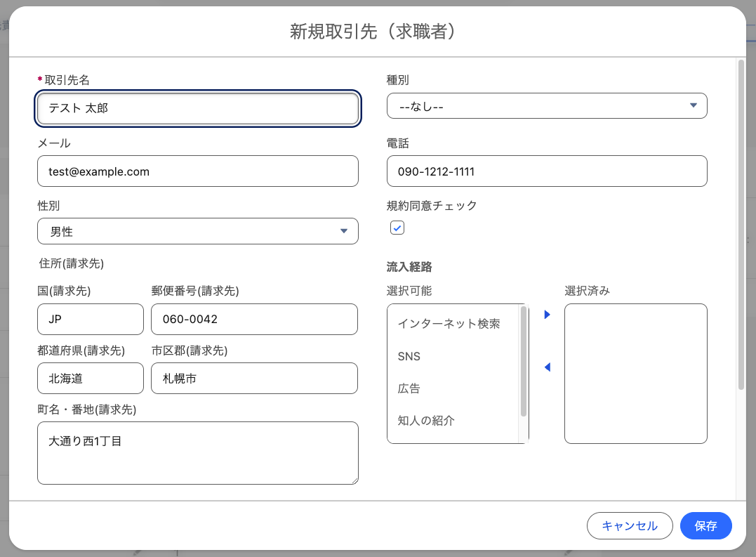Click キャンセル to dismiss the dialog

point(630,525)
